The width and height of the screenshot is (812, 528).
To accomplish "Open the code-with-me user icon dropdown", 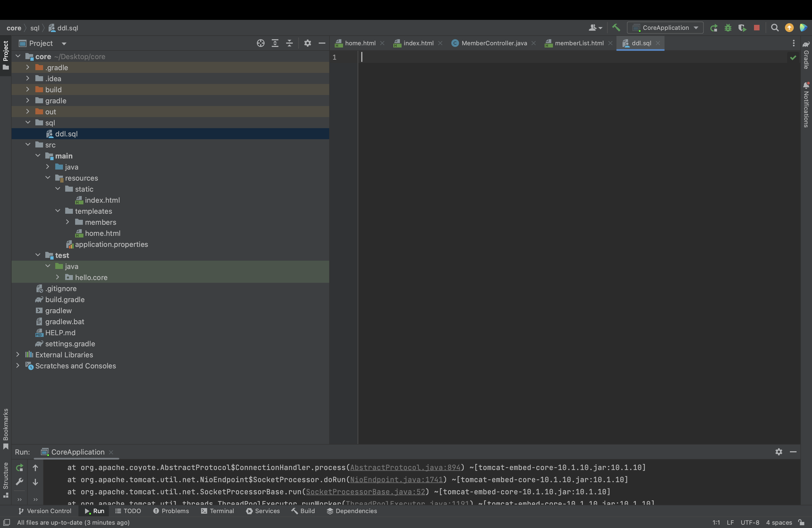I will 595,28.
